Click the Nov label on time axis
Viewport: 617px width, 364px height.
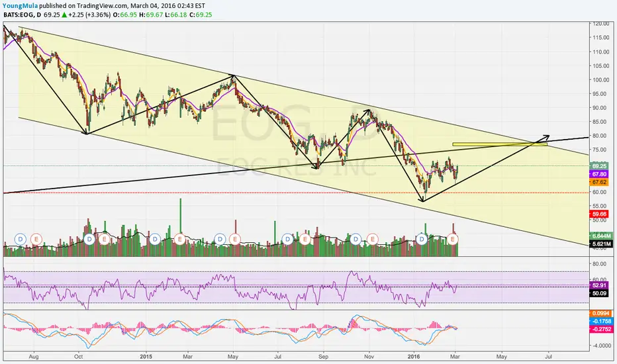(369, 357)
